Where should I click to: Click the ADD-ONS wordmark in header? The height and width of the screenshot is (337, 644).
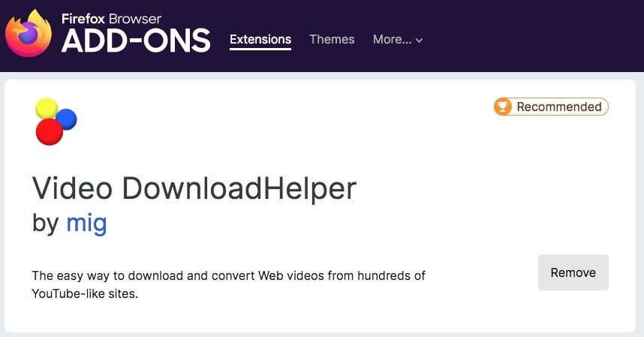coord(136,42)
